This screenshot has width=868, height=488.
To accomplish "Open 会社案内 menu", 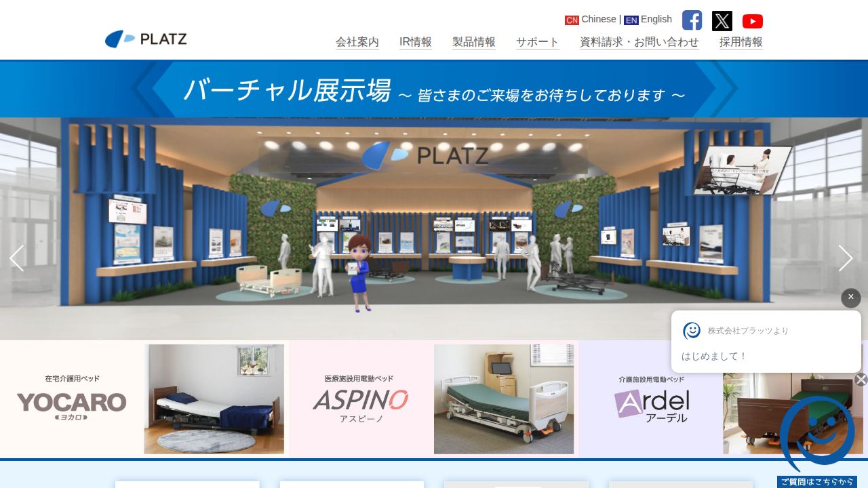I will pos(357,42).
